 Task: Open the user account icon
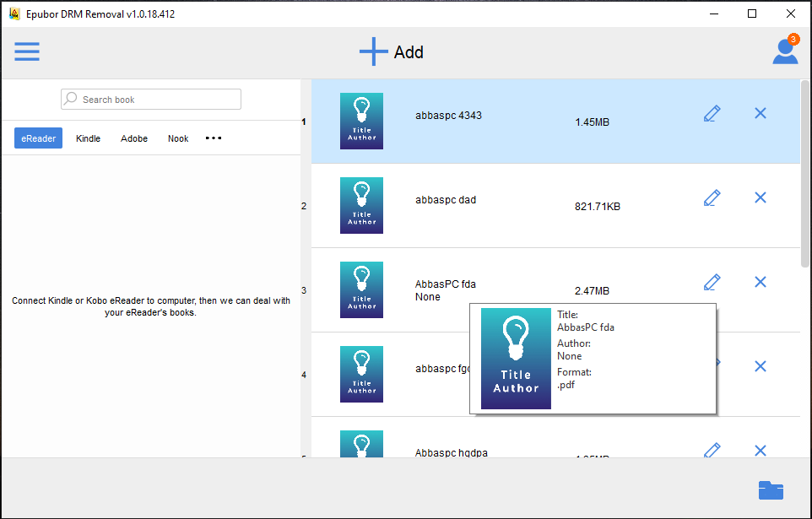click(785, 51)
